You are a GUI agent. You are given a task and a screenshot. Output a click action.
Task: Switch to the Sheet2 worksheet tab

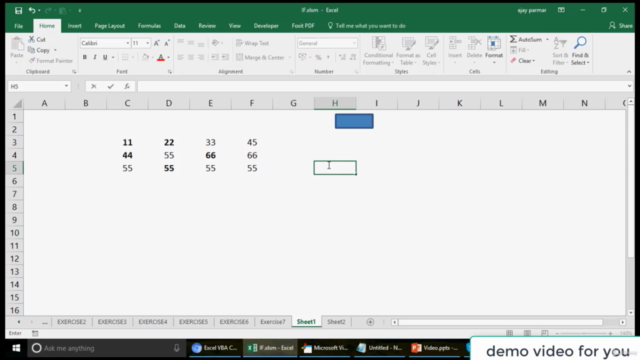tap(336, 322)
